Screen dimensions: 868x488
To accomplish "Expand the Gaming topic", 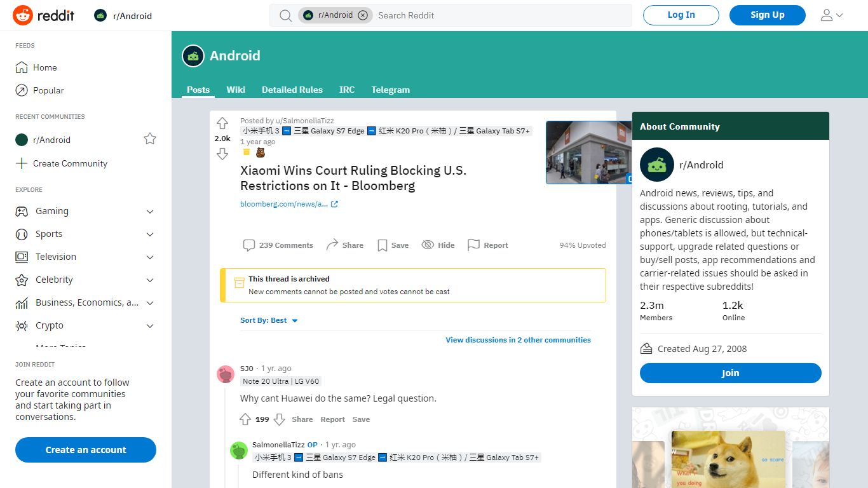I will tap(86, 211).
